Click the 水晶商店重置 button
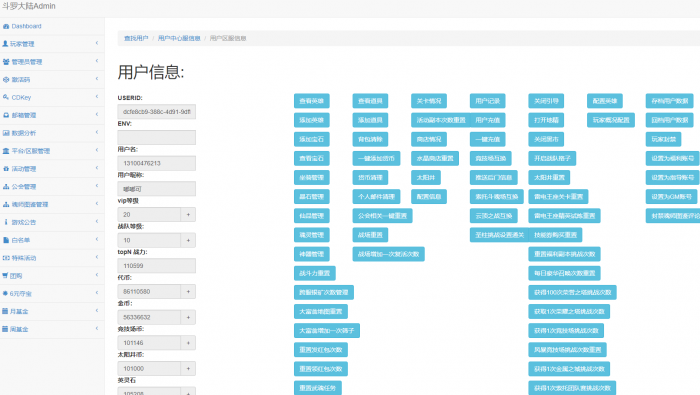This screenshot has height=395, width=700. coord(435,158)
